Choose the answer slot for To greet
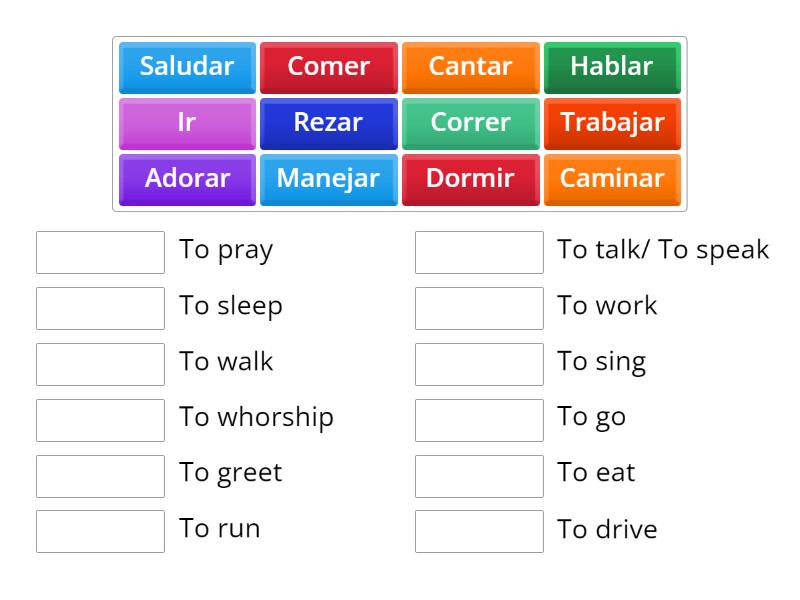 coord(100,476)
